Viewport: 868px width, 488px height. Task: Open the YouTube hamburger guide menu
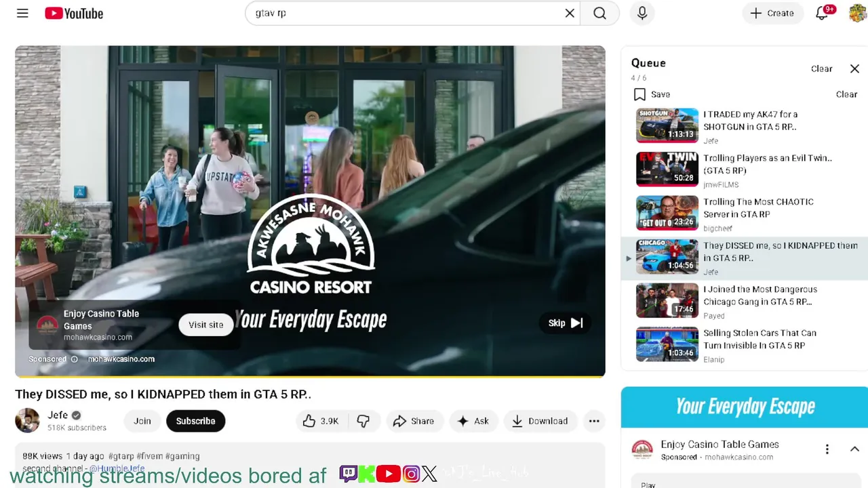[22, 13]
